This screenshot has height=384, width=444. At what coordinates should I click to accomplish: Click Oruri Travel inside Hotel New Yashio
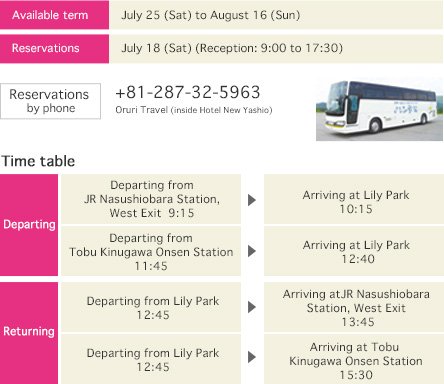coord(194,110)
